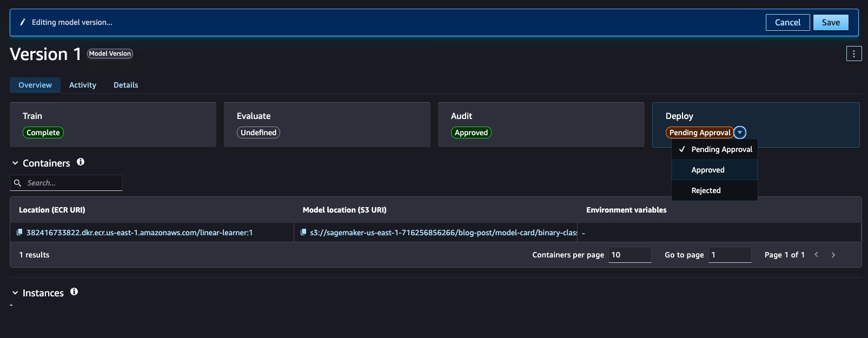Click the Model Version tag badge
The width and height of the screenshot is (868, 338).
tap(110, 54)
